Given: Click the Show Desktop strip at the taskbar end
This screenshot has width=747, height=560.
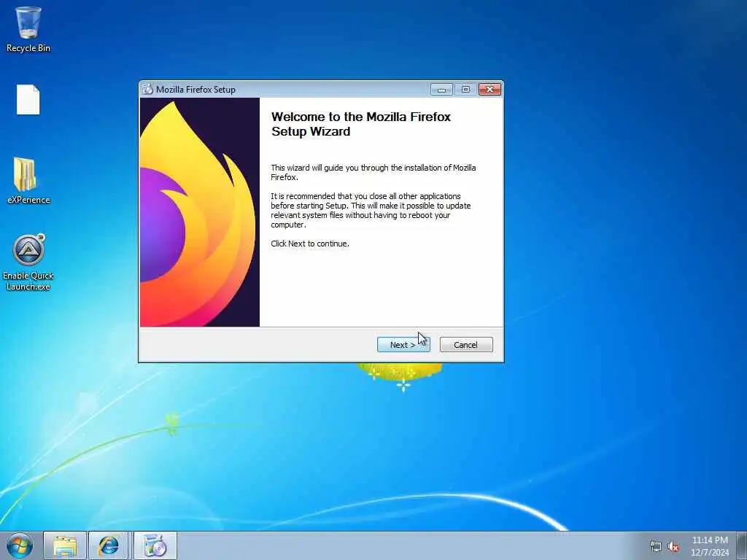Looking at the screenshot, I should tap(742, 545).
